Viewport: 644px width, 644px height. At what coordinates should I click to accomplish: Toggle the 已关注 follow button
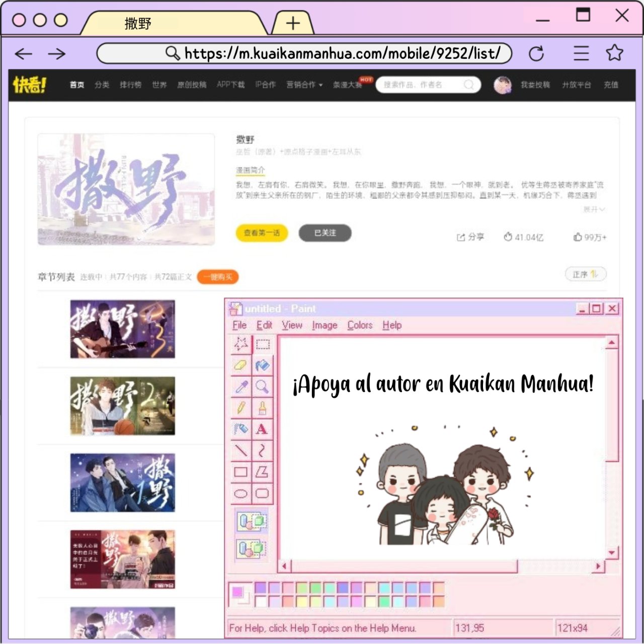pyautogui.click(x=325, y=233)
